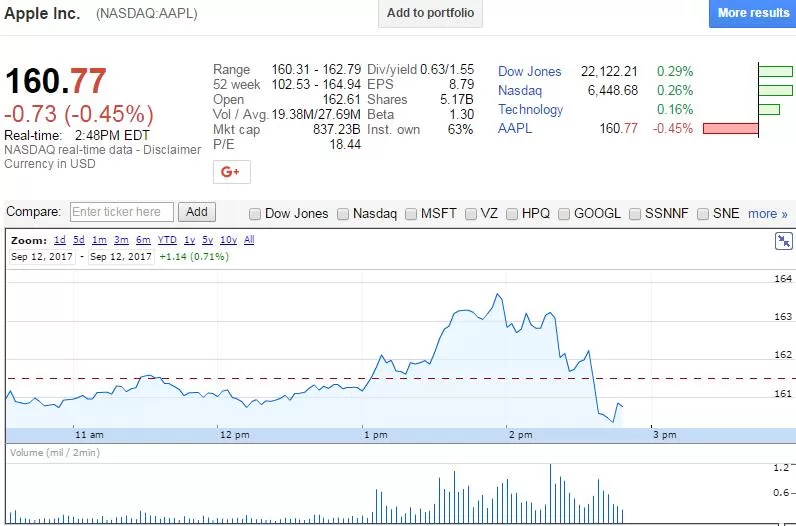This screenshot has height=526, width=796.
Task: Click the chart start date field
Action: coord(42,257)
